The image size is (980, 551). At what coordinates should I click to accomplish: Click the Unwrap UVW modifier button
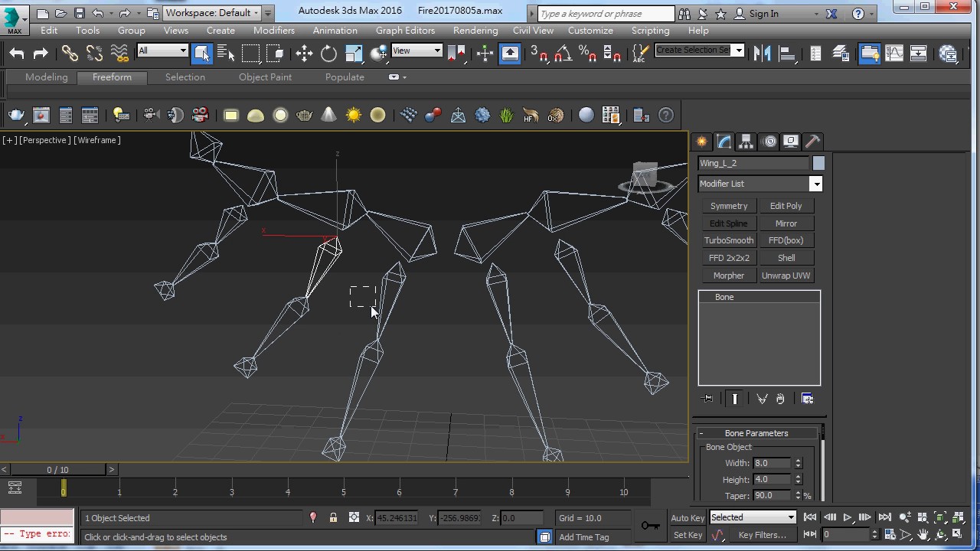[786, 275]
